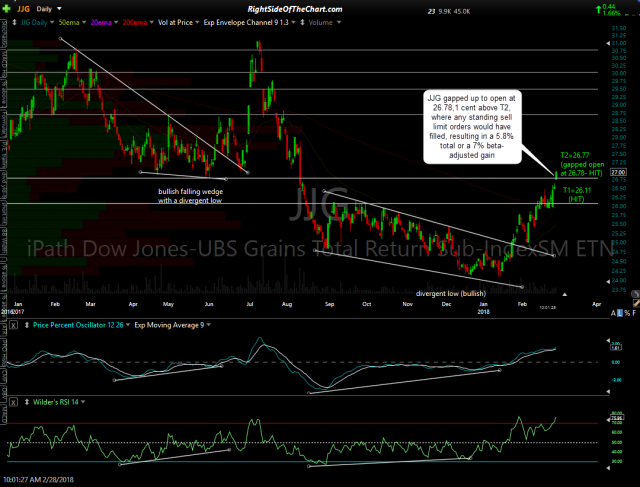The width and height of the screenshot is (640, 487).
Task: Close the Price Percent Oscillator pane with X
Action: pos(13,325)
